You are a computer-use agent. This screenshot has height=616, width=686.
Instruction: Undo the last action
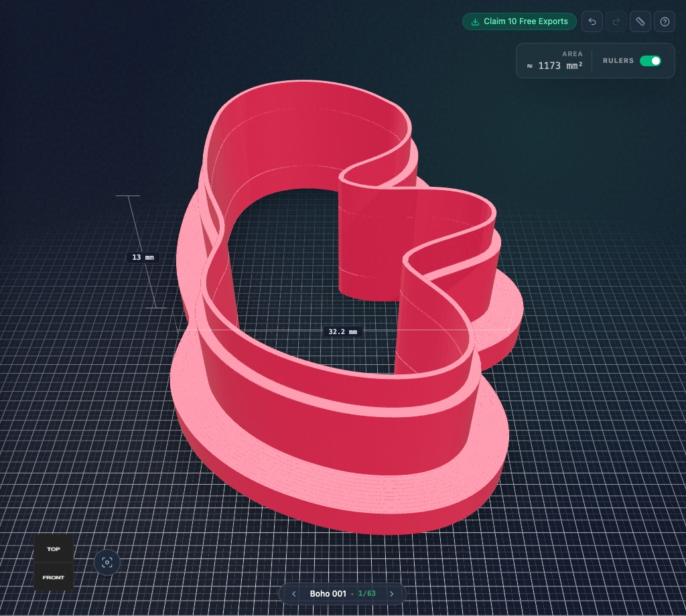pos(592,21)
